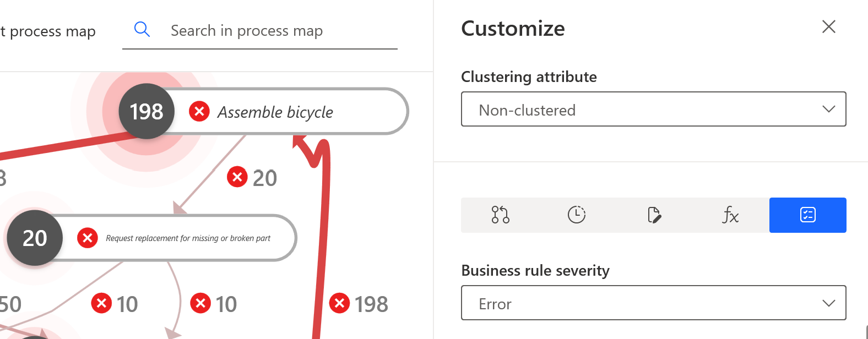The image size is (868, 339).
Task: Click the error icon beside edge label 20
Action: coord(237,177)
